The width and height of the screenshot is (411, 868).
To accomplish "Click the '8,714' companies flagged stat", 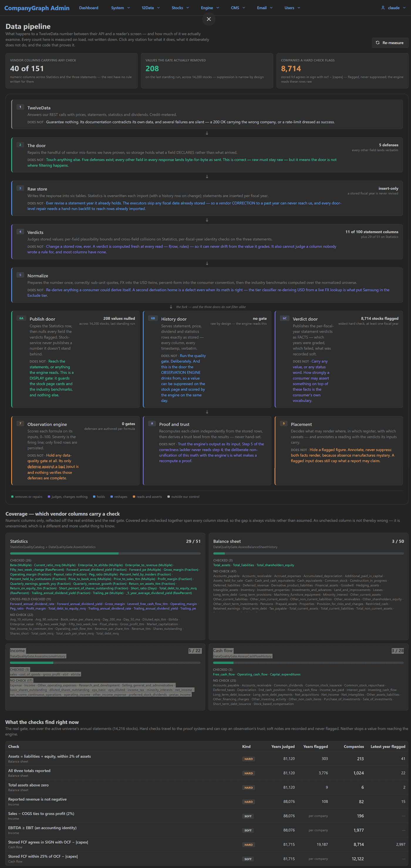I will [x=291, y=69].
